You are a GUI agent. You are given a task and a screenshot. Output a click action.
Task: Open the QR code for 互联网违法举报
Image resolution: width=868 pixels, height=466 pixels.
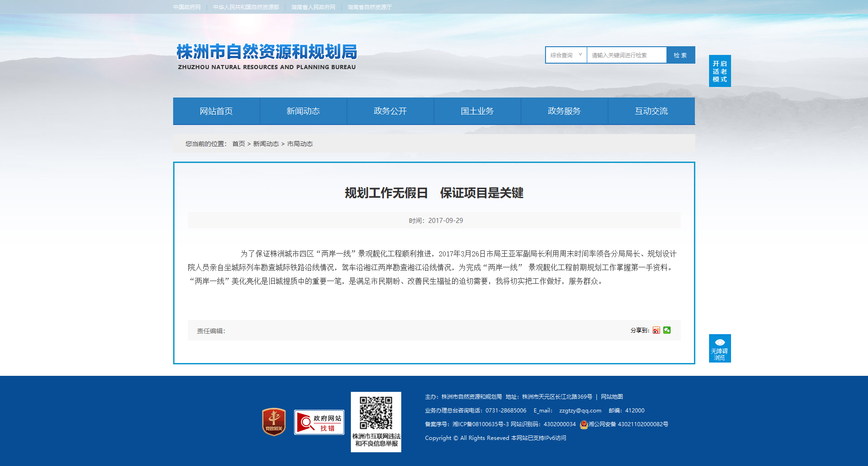(376, 412)
